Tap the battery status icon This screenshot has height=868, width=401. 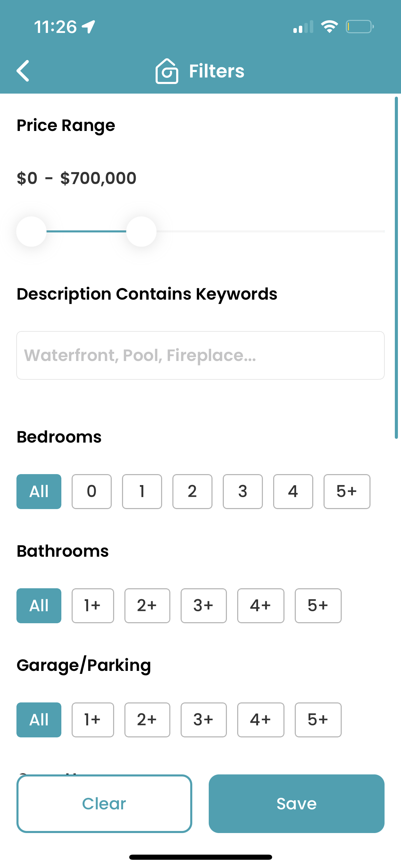coord(360,27)
